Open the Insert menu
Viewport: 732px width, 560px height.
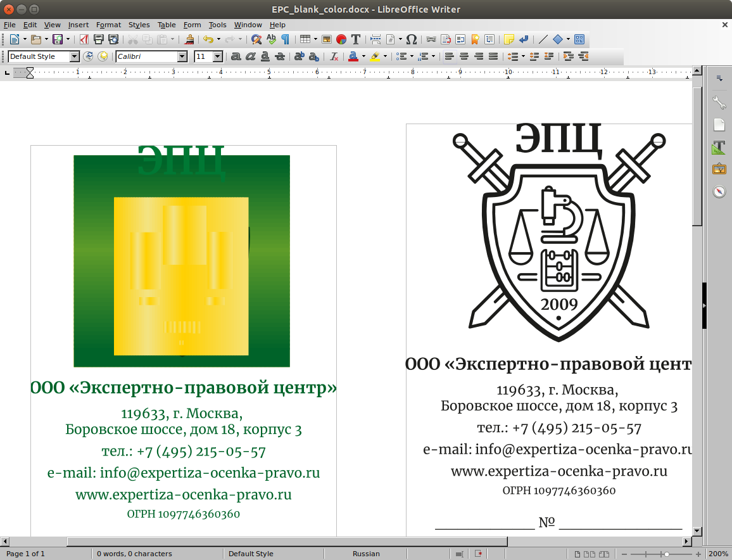(x=79, y=25)
